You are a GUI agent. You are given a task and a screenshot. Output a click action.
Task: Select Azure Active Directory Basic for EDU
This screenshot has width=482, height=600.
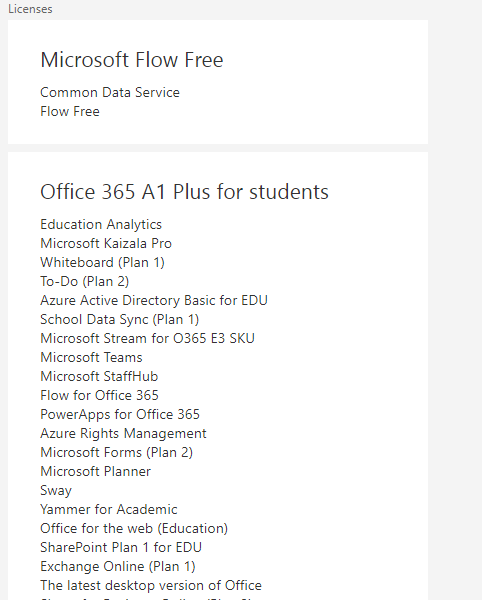coord(154,300)
